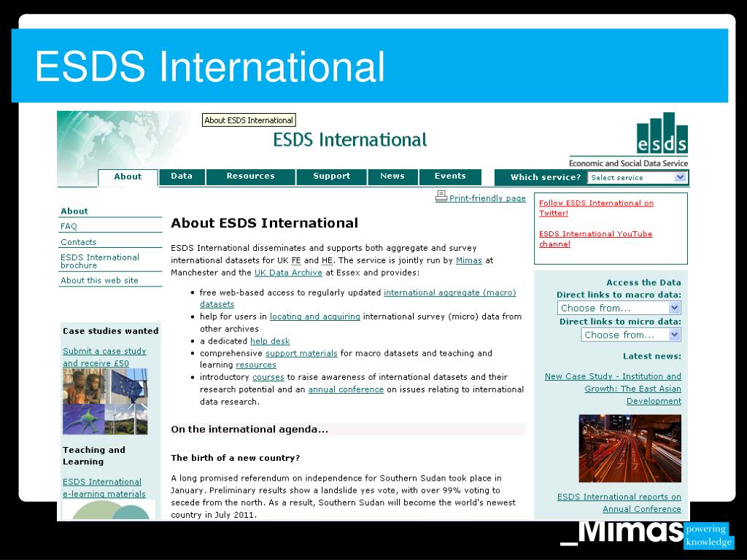Viewport: 747px width, 560px height.
Task: Go to Contacts in the sidebar
Action: click(78, 242)
